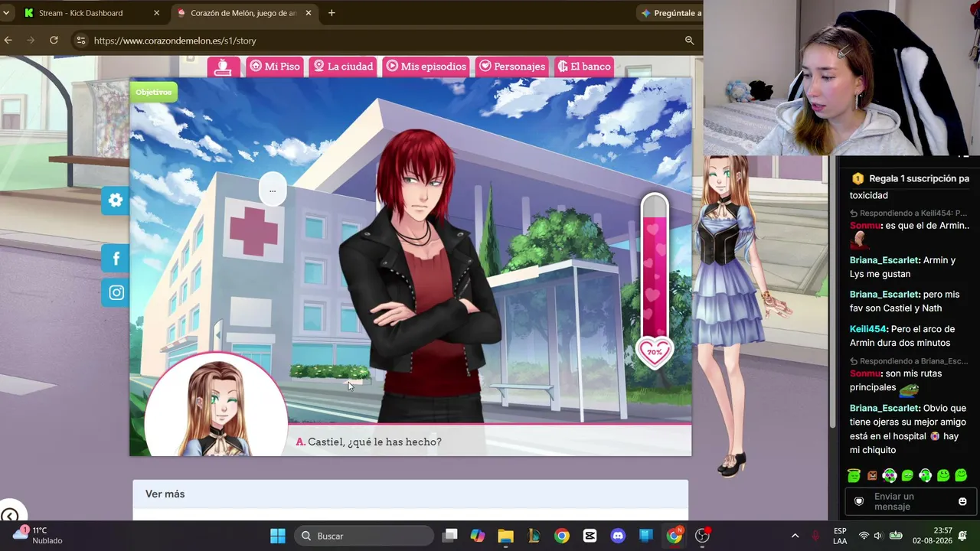The height and width of the screenshot is (551, 980).
Task: Open the game settings gear
Action: click(116, 201)
